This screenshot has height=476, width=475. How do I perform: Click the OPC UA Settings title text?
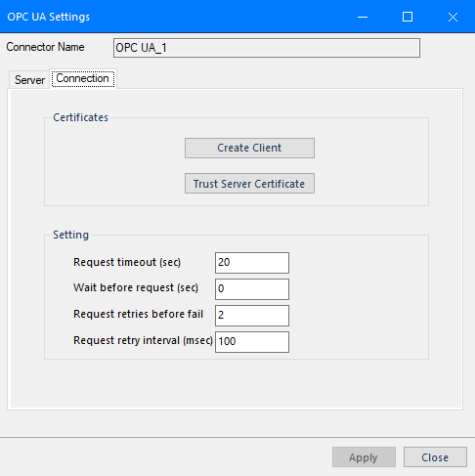tap(49, 17)
